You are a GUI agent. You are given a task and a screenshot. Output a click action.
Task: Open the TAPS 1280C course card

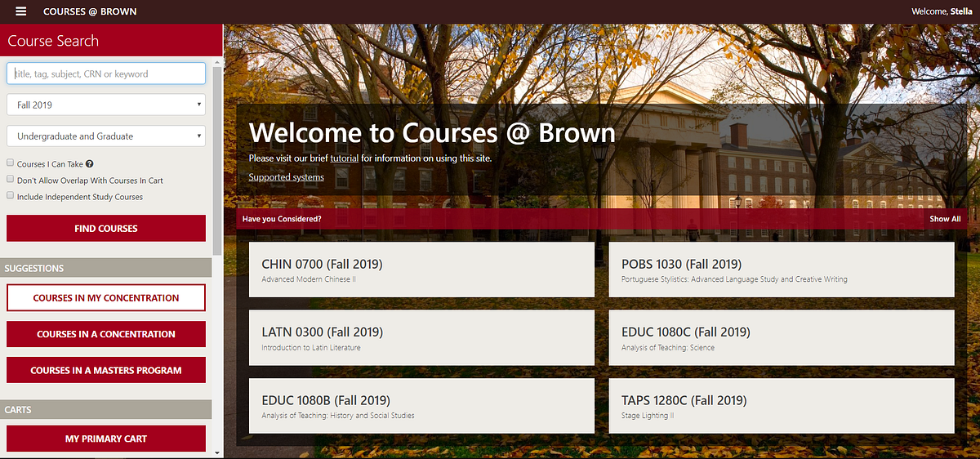782,405
